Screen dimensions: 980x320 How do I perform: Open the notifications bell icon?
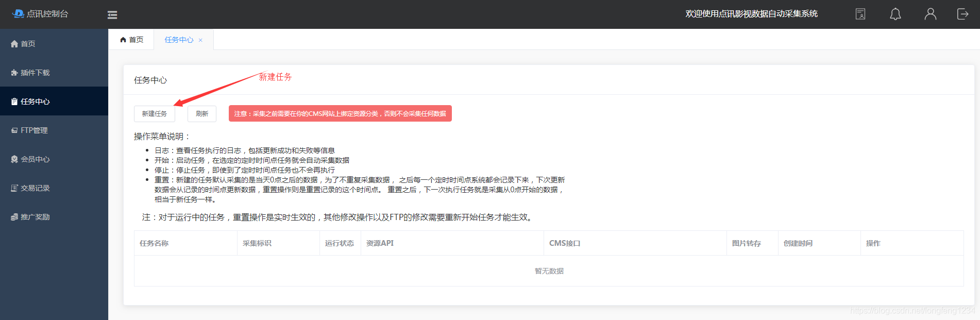895,14
